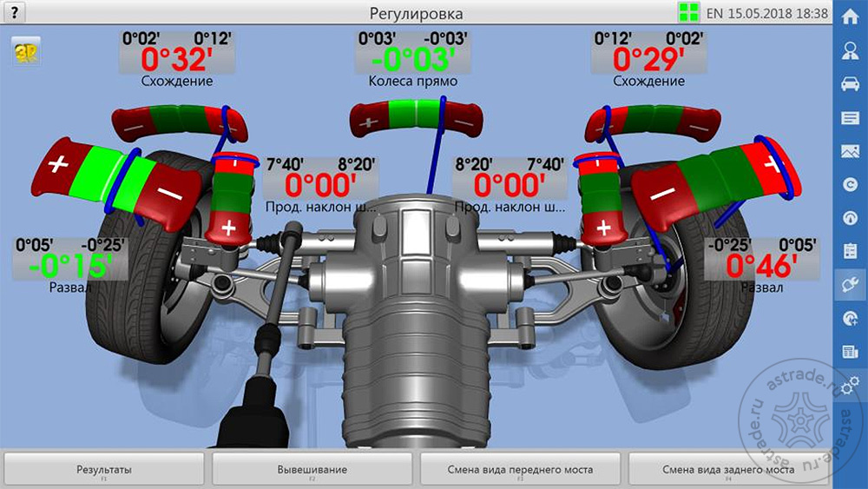Click the runout compensation C icon

tap(850, 184)
